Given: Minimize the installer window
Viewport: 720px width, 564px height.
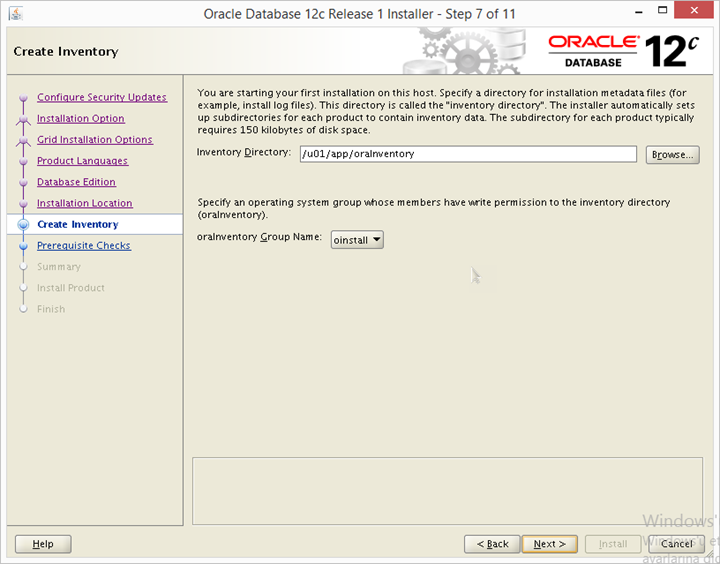Looking at the screenshot, I should pyautogui.click(x=639, y=12).
